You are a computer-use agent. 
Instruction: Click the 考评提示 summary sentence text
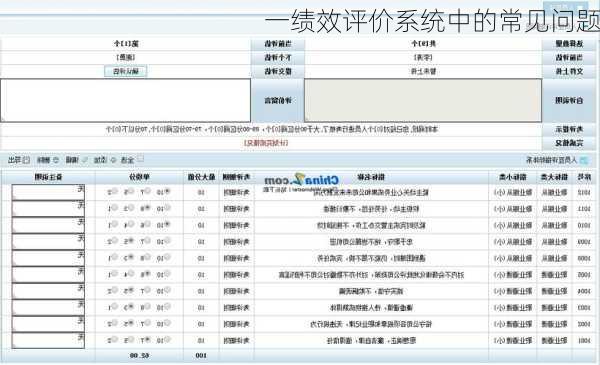coord(272,129)
